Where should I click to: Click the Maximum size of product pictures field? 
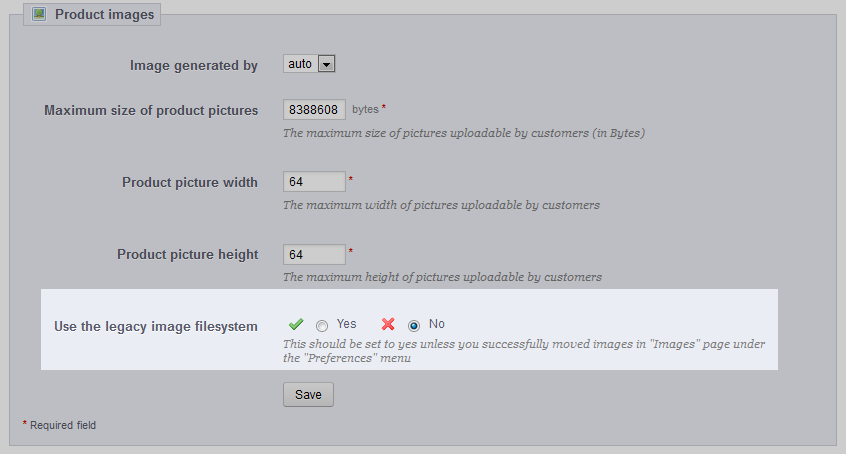(x=314, y=110)
